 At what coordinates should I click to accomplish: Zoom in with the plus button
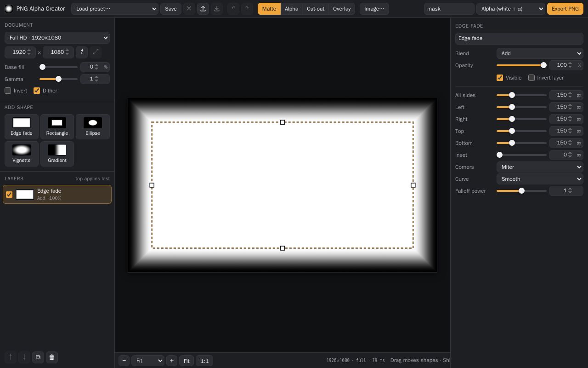click(172, 361)
